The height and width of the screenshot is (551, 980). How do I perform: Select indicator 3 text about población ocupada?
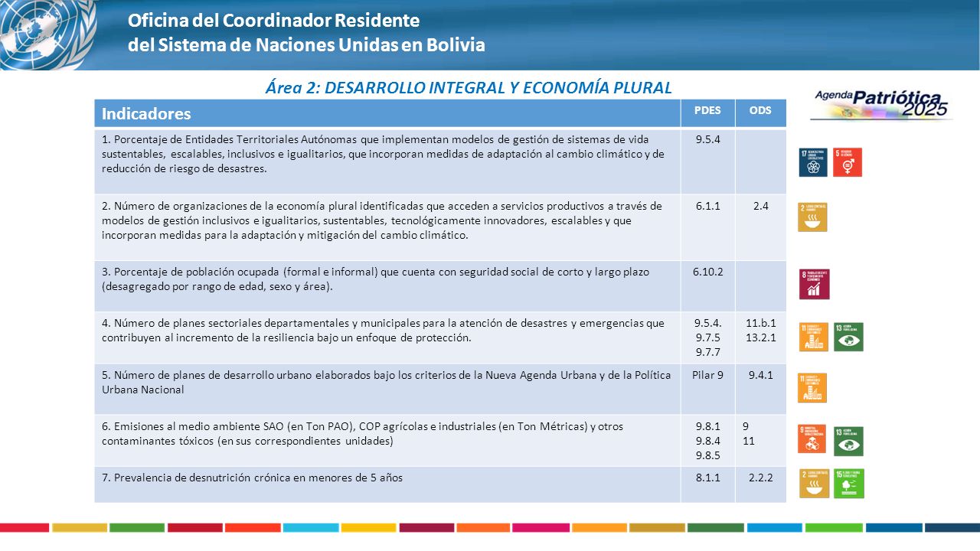tap(377, 279)
